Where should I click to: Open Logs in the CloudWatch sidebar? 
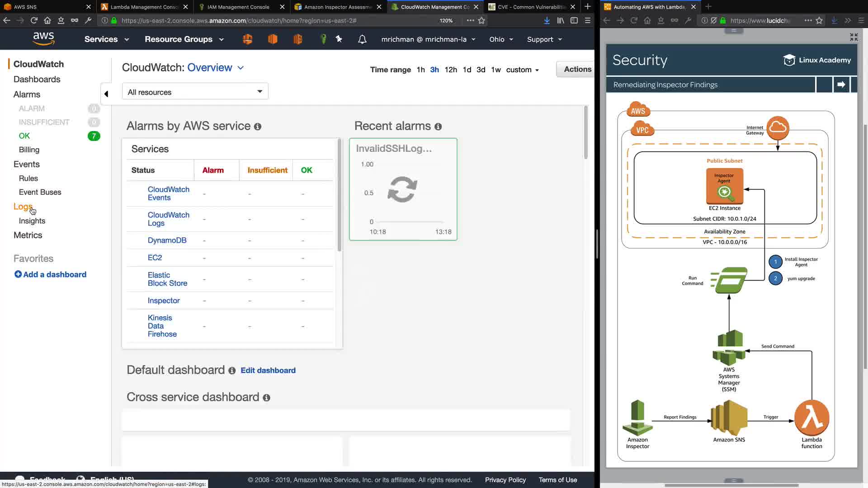[23, 206]
